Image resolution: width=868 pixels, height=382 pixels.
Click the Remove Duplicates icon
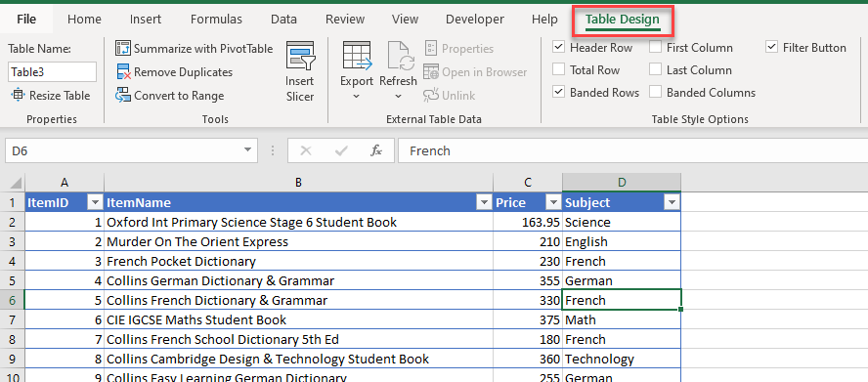[123, 72]
